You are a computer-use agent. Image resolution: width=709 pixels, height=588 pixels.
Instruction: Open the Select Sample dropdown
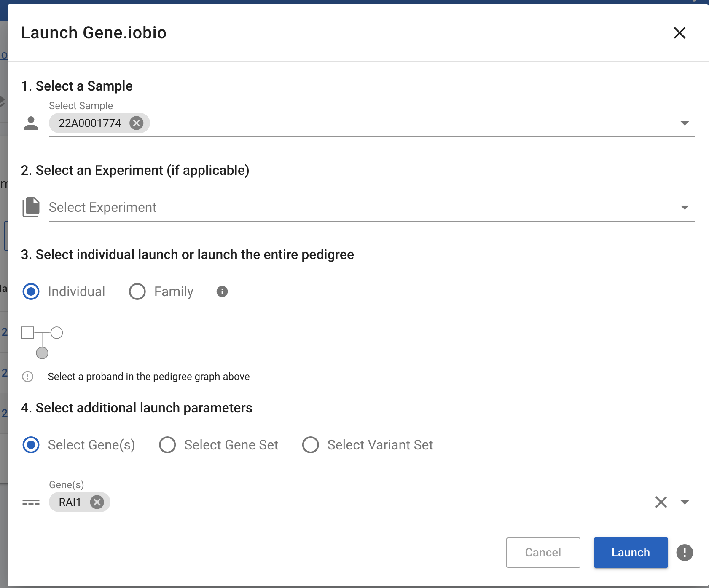point(684,123)
